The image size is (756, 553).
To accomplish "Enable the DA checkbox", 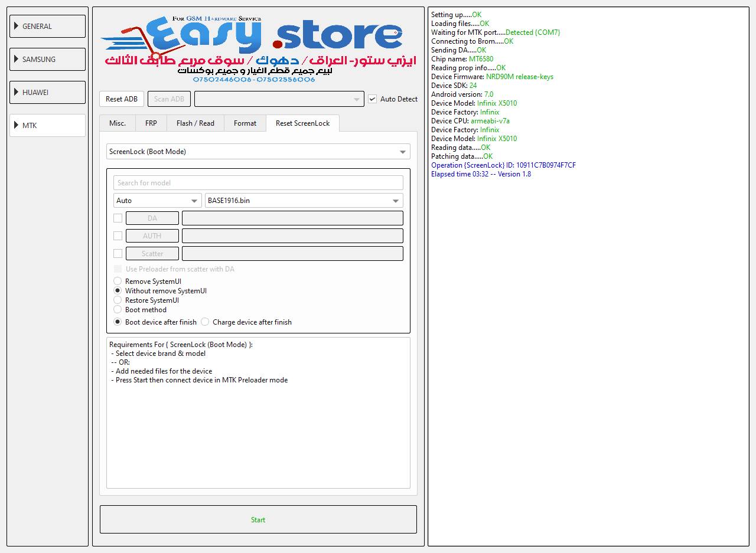I will tap(118, 218).
